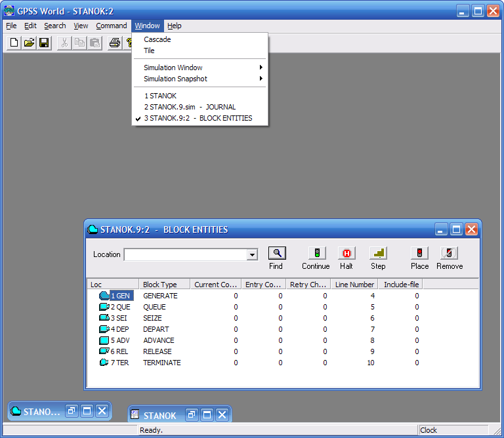This screenshot has height=438, width=504.
Task: Click the Step staircase icon
Action: pos(378,253)
